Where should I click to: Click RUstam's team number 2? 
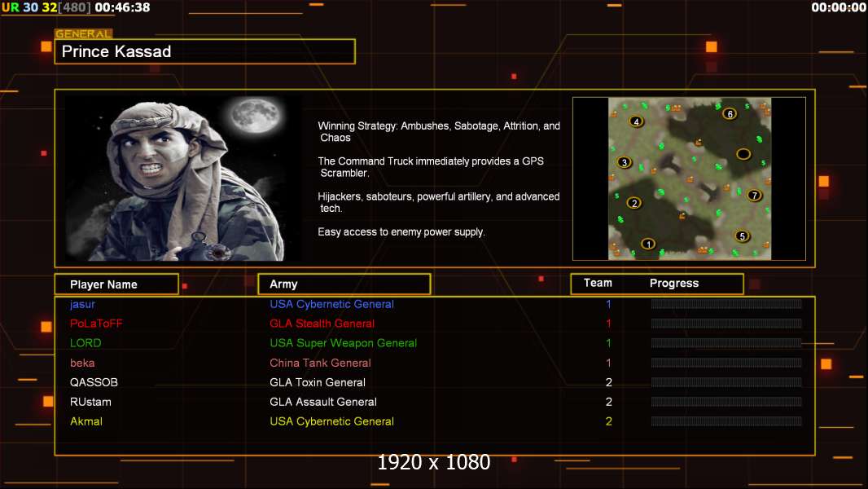click(609, 402)
